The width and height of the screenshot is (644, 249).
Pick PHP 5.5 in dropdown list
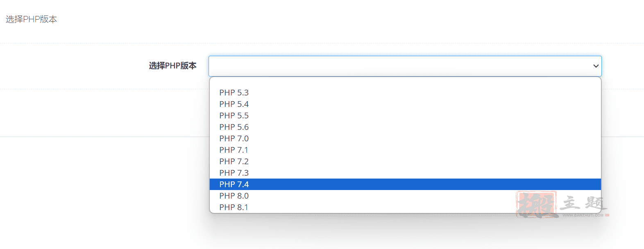(405, 115)
